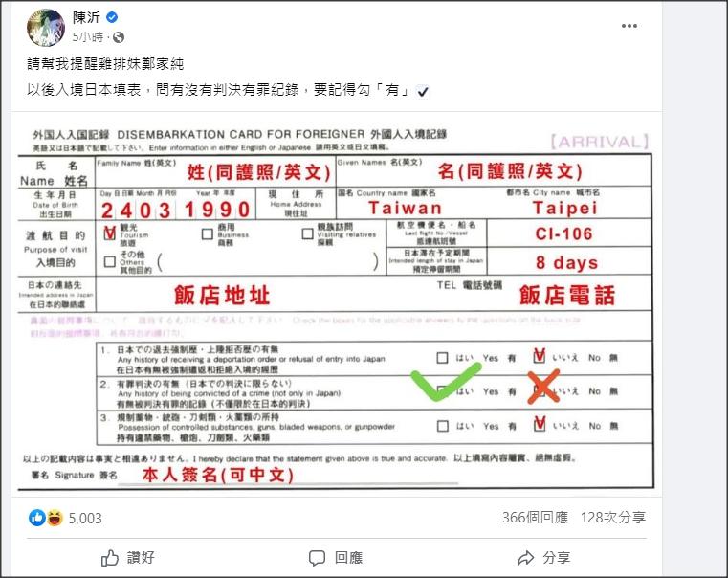Click the red 飯店地址 hotel address text

[x=222, y=296]
